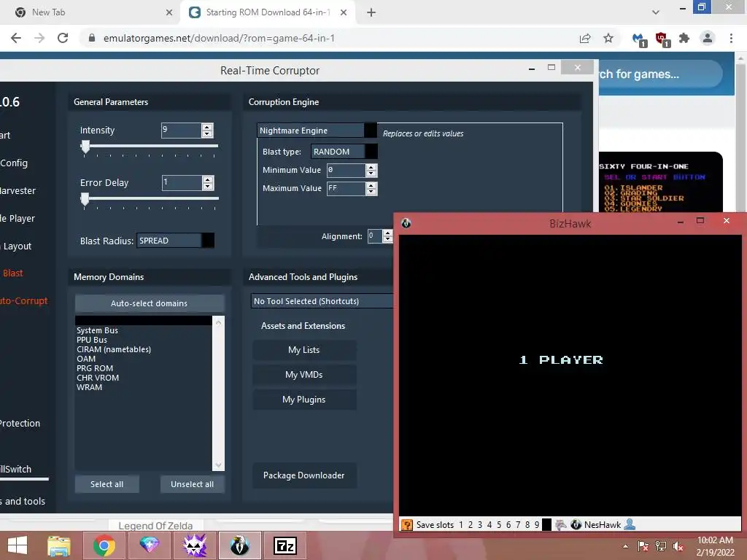Open the Malwarebytes extension icon
The image size is (747, 560).
tap(639, 39)
